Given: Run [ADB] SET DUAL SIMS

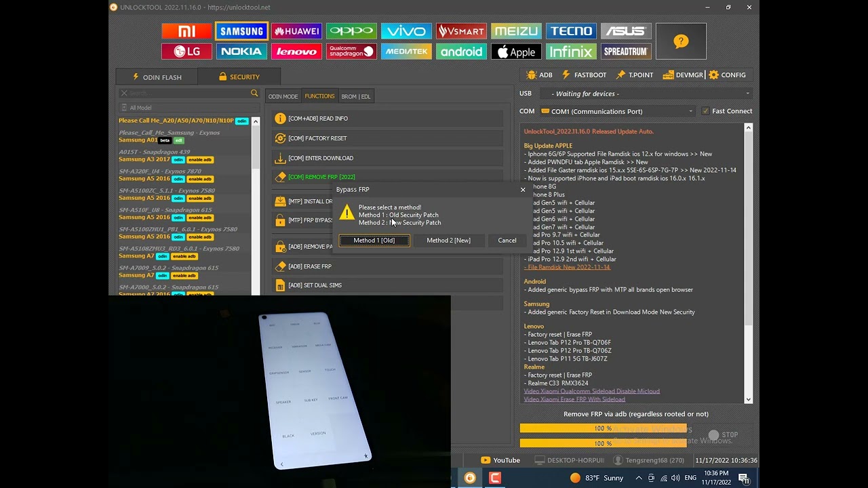Looking at the screenshot, I should tap(388, 285).
